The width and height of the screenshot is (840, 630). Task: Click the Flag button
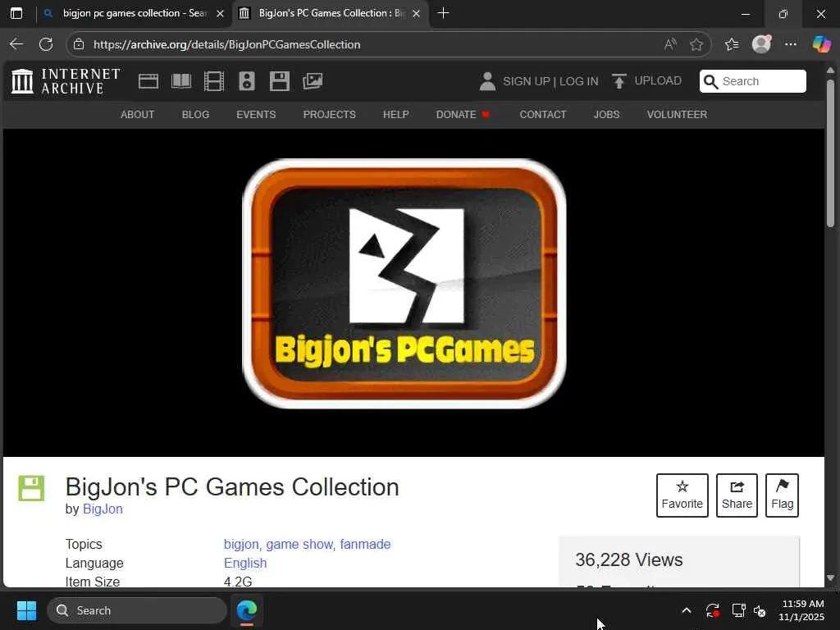coord(782,495)
